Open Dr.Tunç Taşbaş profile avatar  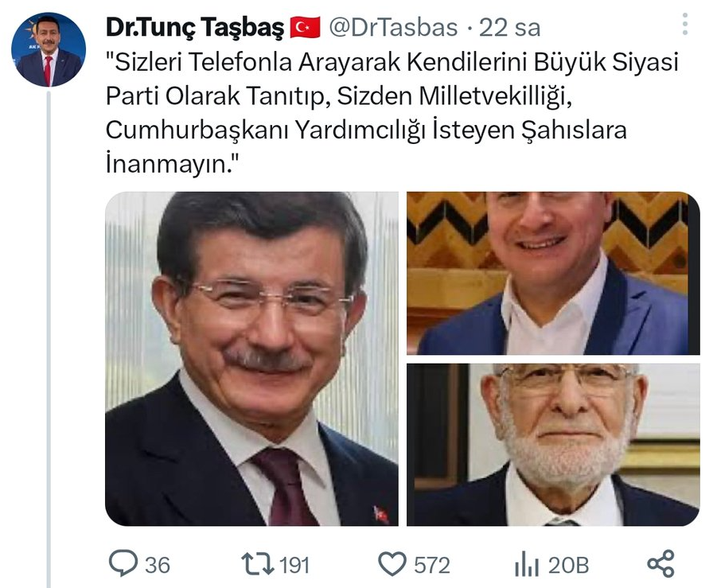point(49,49)
